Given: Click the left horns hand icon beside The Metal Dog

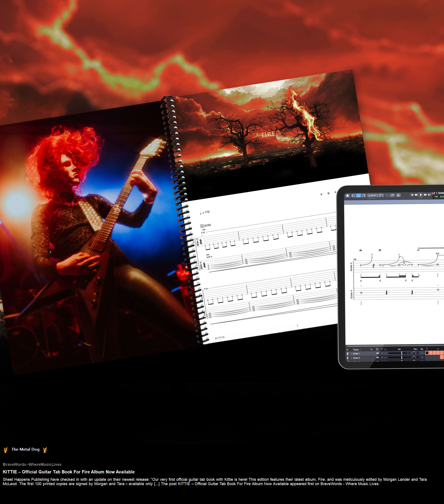Looking at the screenshot, I should (6, 450).
